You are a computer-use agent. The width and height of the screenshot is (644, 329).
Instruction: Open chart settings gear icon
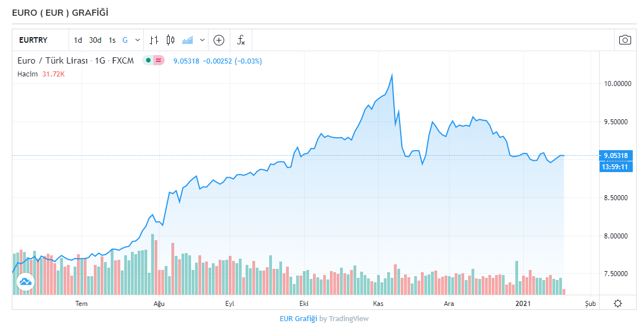[x=618, y=304]
